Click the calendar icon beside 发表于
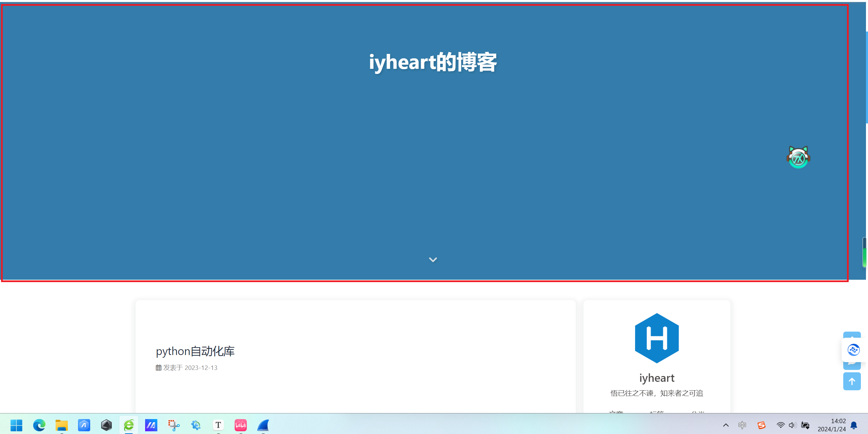The height and width of the screenshot is (434, 868). 158,368
